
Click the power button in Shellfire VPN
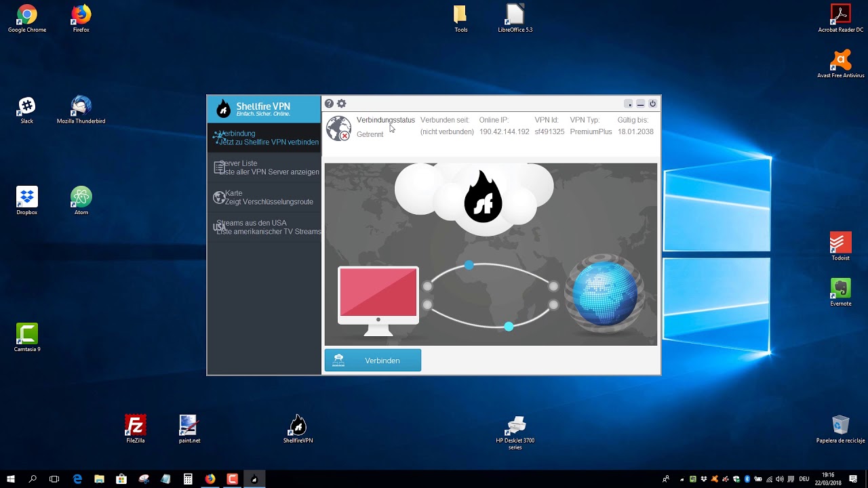coord(652,104)
